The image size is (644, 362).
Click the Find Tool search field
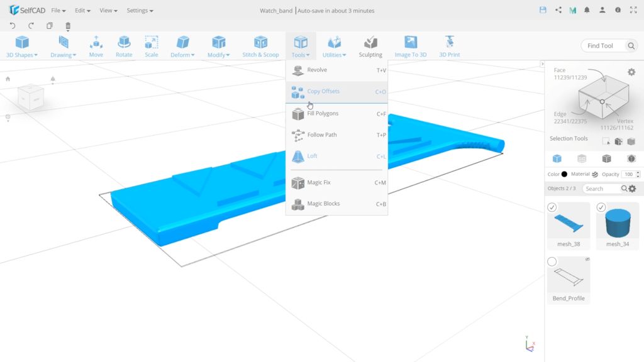pyautogui.click(x=601, y=46)
